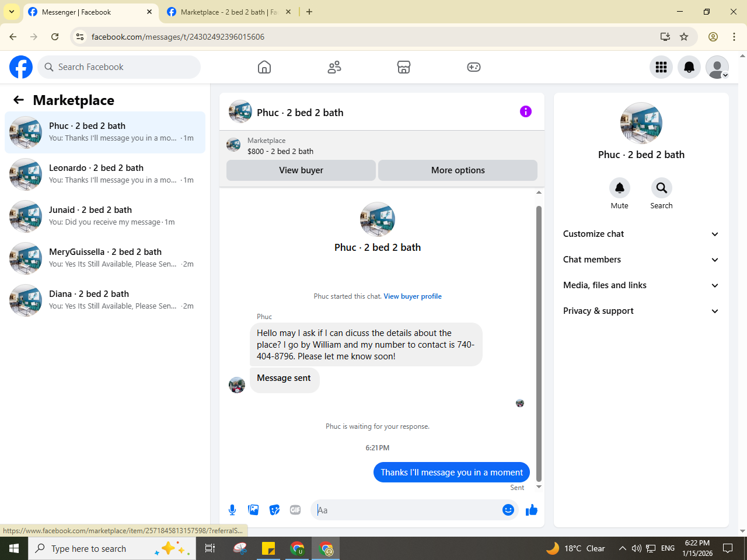Click the More options button
This screenshot has height=560, width=747.
click(x=458, y=170)
